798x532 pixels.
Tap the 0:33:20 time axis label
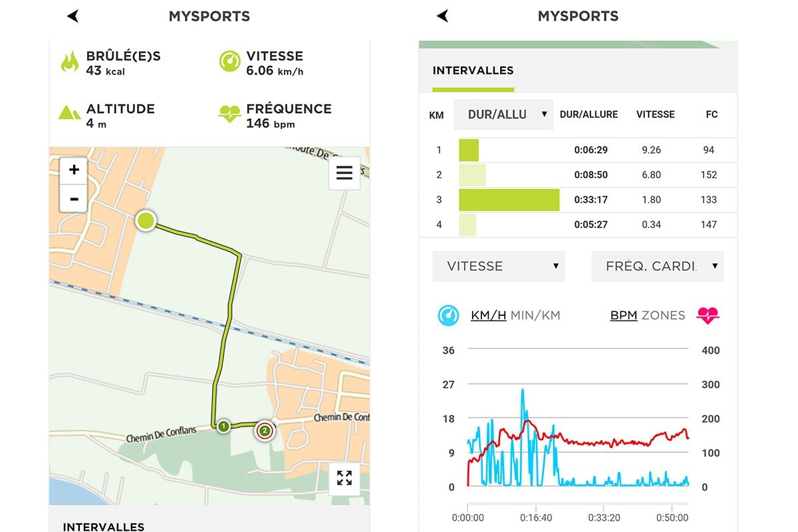click(604, 517)
